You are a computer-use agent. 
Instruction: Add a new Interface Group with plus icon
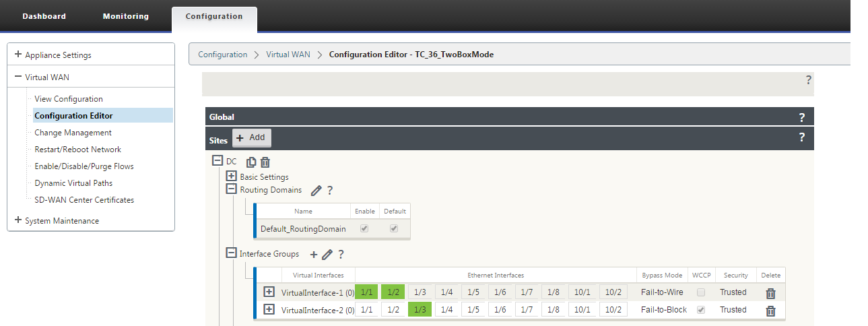[313, 255]
